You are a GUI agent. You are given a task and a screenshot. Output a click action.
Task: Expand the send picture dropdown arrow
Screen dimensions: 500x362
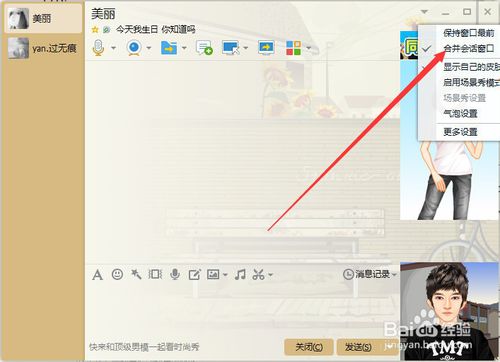tap(225, 275)
